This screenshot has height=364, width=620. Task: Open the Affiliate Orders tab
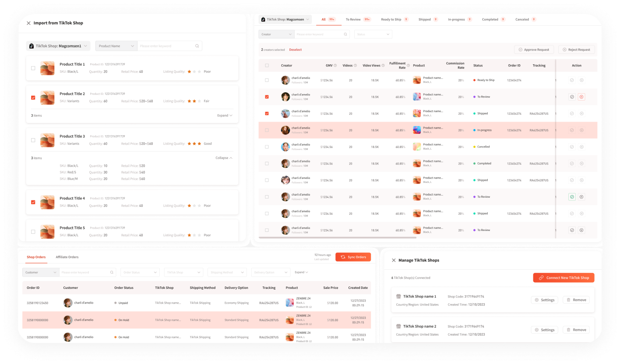67,257
